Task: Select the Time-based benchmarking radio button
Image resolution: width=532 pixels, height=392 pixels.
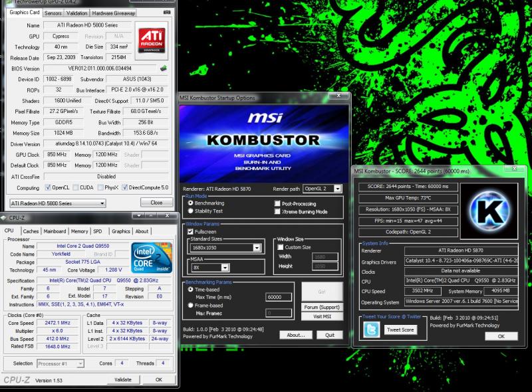Action: tap(190, 289)
